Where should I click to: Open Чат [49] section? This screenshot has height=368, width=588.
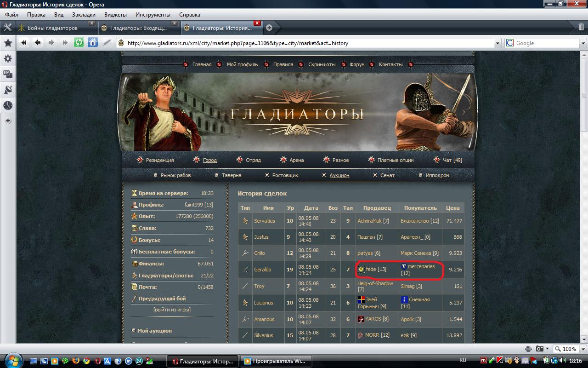point(452,160)
